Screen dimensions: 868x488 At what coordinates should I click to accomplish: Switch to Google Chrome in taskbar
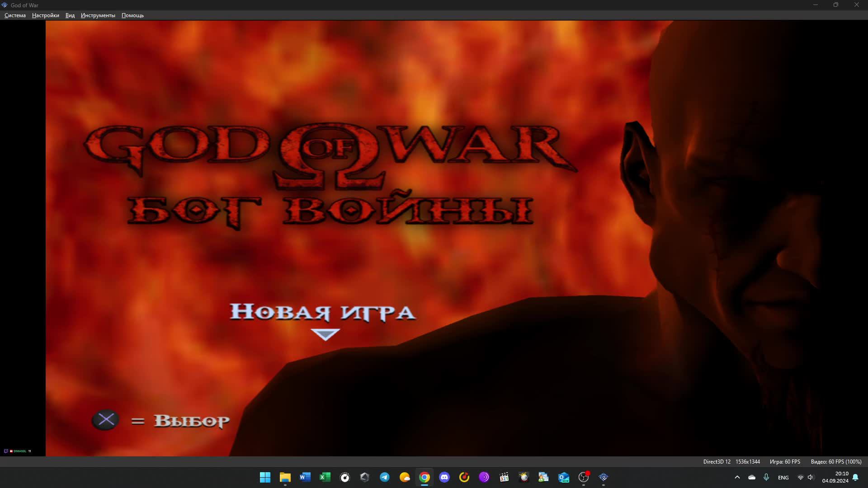pos(425,477)
